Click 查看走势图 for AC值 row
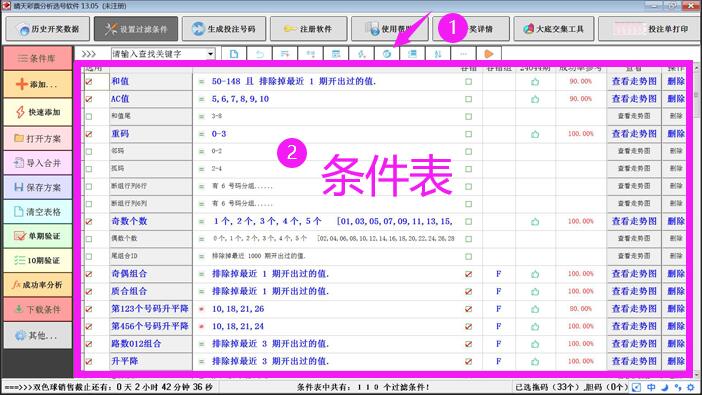This screenshot has height=395, width=702. pyautogui.click(x=634, y=99)
